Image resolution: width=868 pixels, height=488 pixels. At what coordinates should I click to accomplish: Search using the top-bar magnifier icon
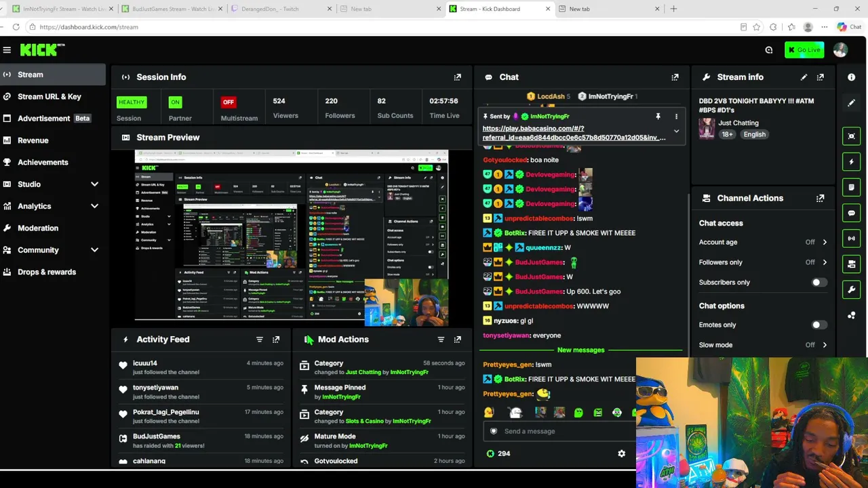click(x=769, y=49)
